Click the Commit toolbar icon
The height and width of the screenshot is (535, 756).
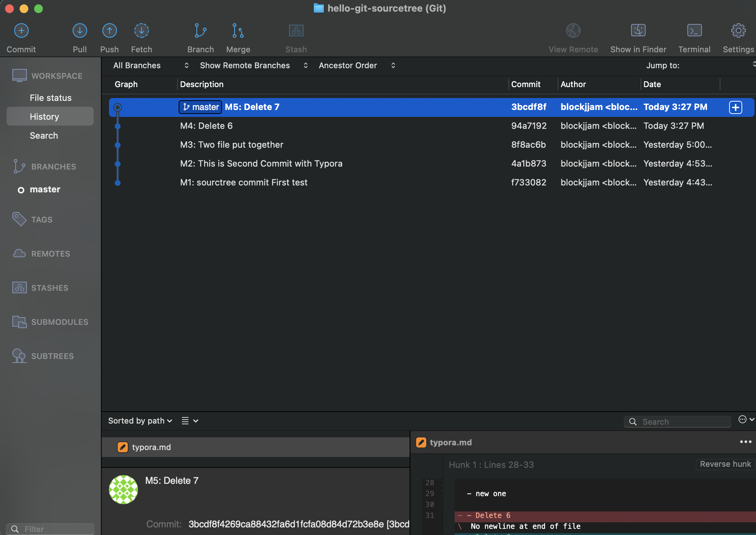(x=21, y=31)
